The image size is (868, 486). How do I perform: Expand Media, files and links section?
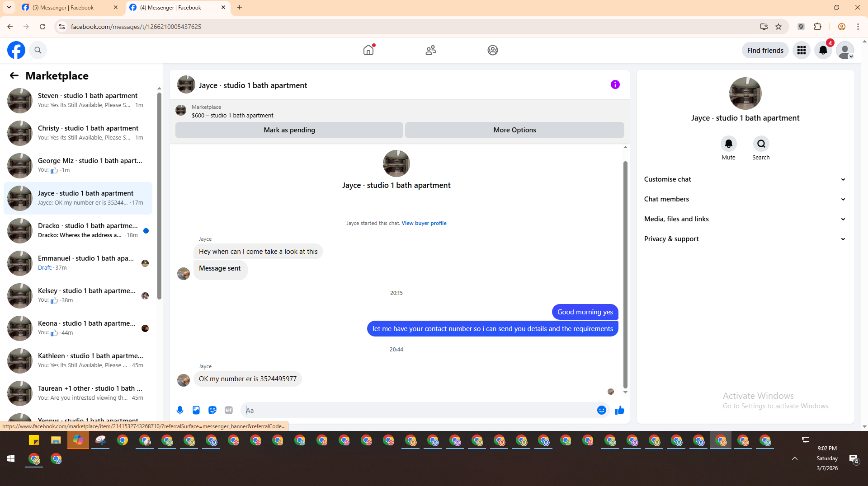point(745,219)
